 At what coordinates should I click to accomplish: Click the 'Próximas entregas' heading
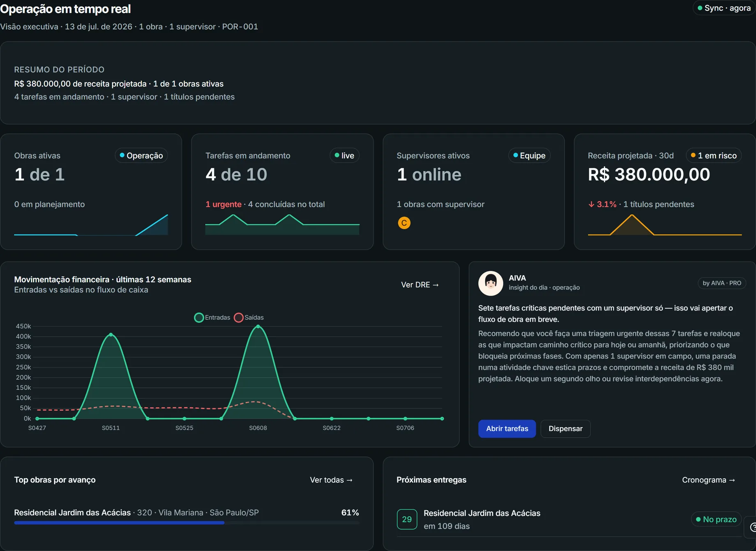[431, 480]
